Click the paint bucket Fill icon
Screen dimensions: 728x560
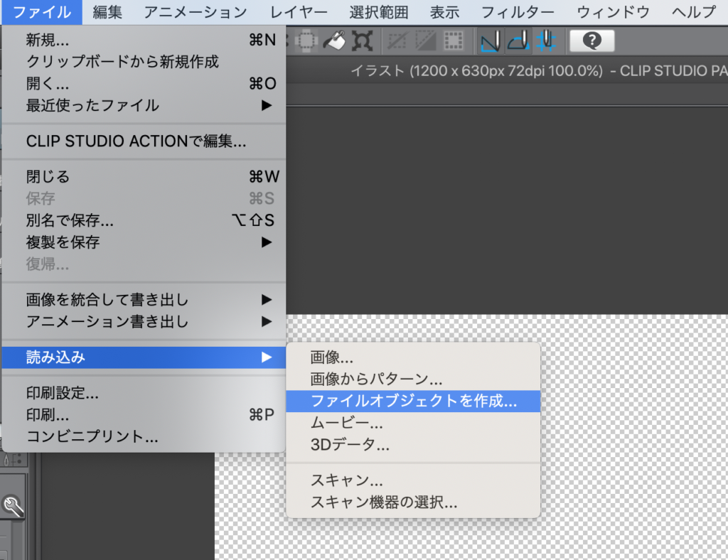pyautogui.click(x=334, y=41)
